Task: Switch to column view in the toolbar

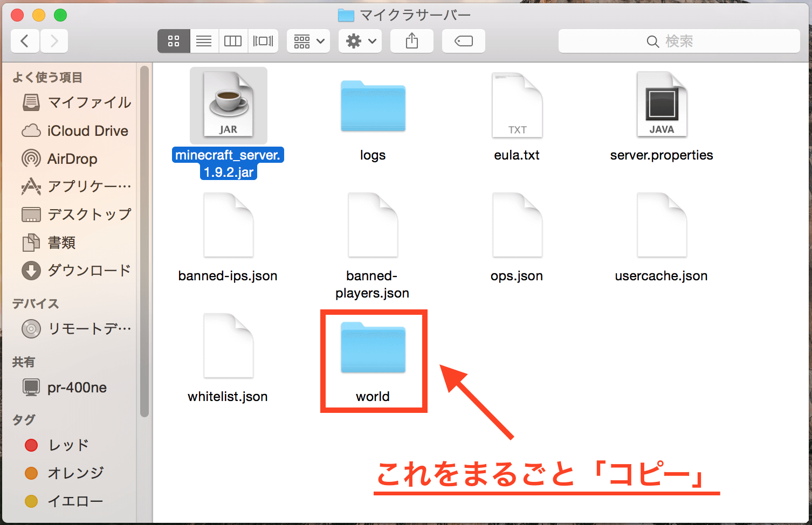Action: (232, 41)
